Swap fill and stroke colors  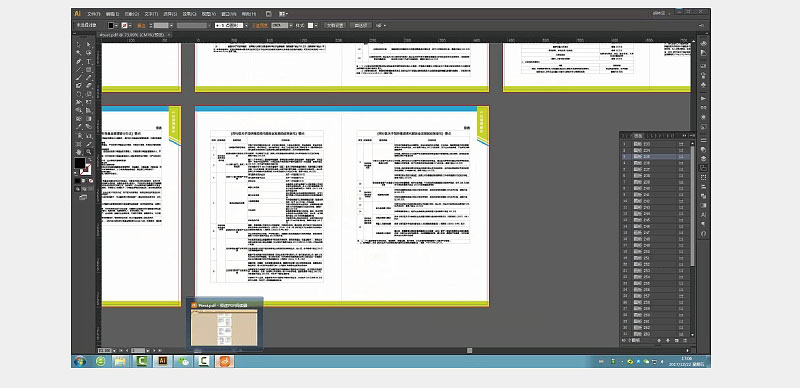click(x=90, y=159)
